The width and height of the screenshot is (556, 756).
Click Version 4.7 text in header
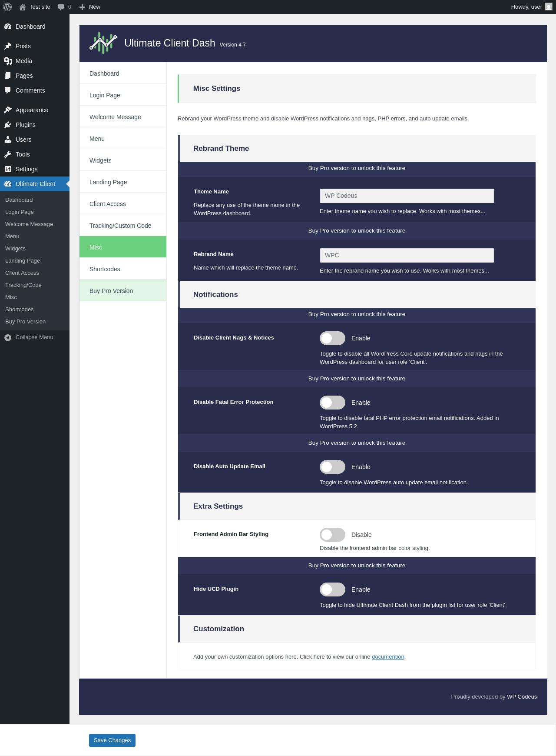point(233,45)
